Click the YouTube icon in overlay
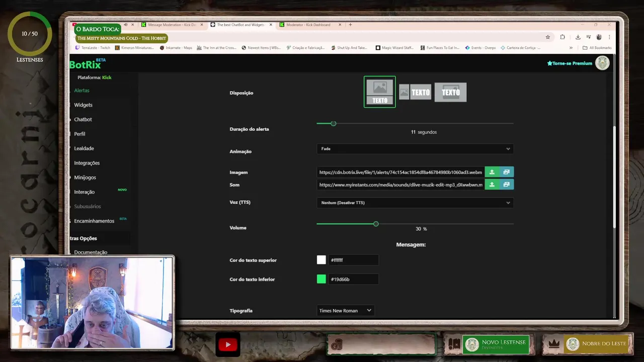The height and width of the screenshot is (362, 644). [x=227, y=344]
